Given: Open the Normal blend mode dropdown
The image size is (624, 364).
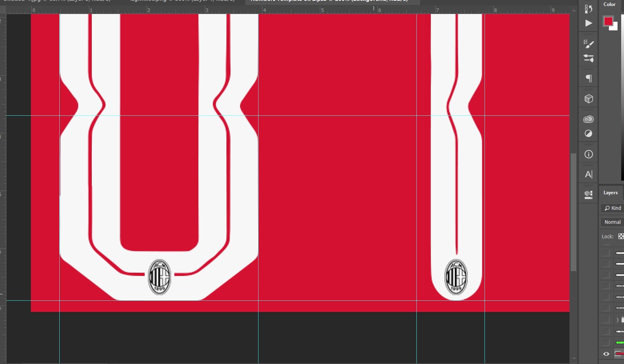Looking at the screenshot, I should [x=612, y=222].
